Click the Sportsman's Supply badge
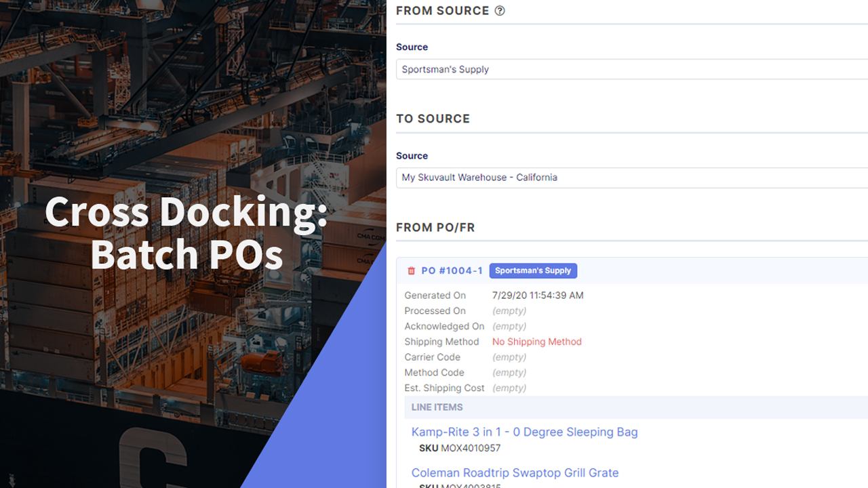868x488 pixels. (x=533, y=271)
